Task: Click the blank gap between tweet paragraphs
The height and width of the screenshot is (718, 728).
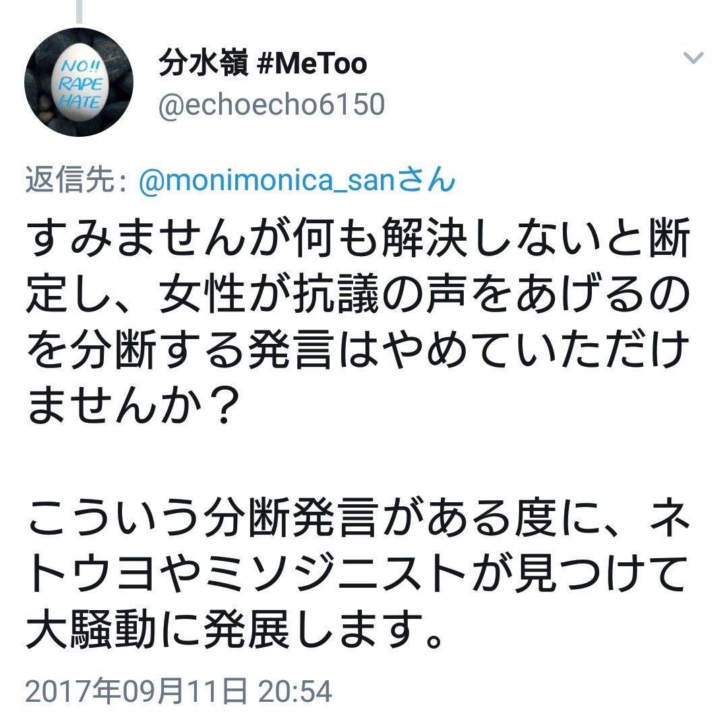Action: click(x=359, y=460)
